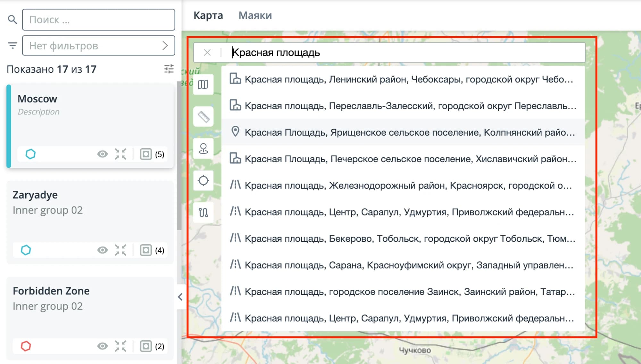Click the search magnifier icon
641x364 pixels.
(x=12, y=20)
